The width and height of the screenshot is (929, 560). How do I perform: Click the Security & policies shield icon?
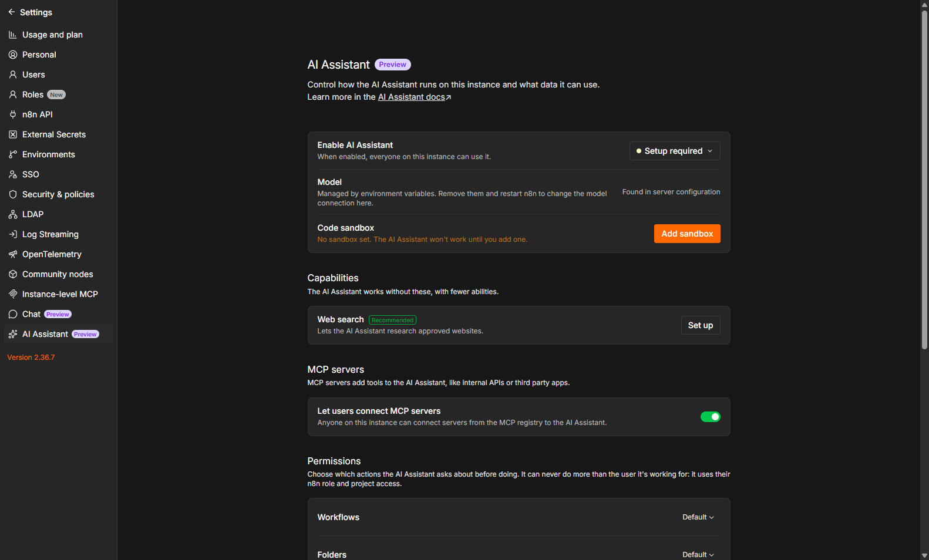pos(13,194)
